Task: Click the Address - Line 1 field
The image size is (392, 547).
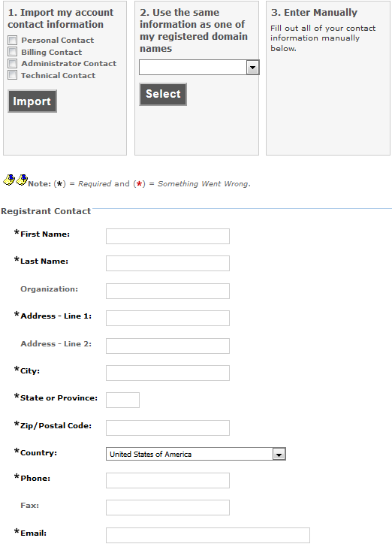Action: tap(167, 318)
